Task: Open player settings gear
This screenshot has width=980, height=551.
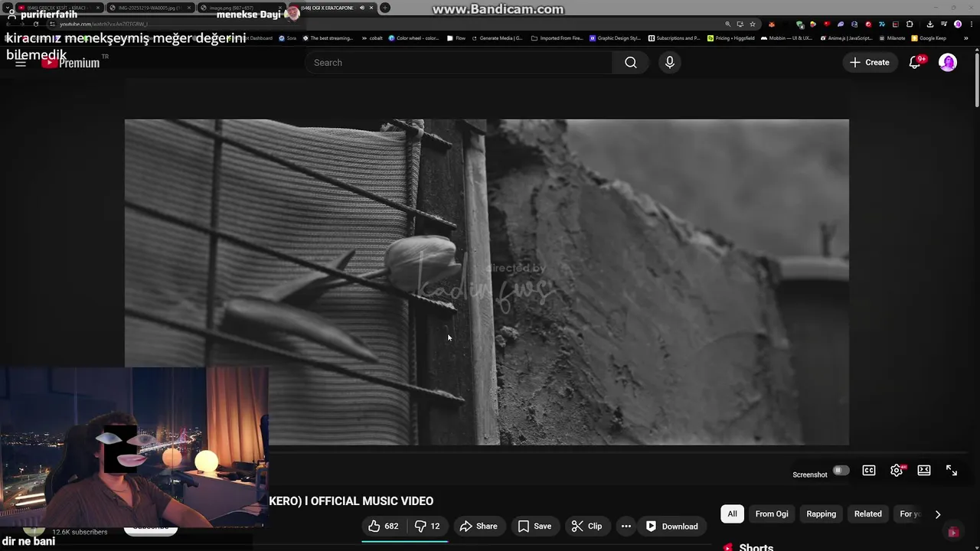Action: (x=897, y=471)
